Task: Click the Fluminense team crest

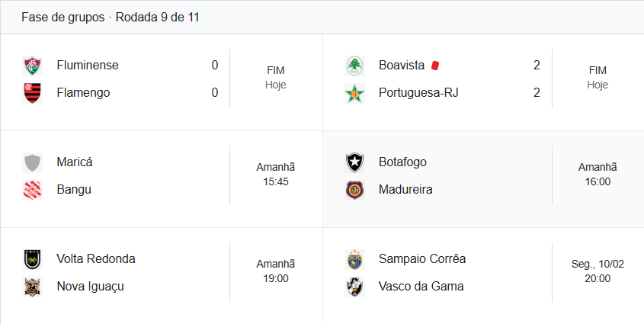Action: [32, 66]
